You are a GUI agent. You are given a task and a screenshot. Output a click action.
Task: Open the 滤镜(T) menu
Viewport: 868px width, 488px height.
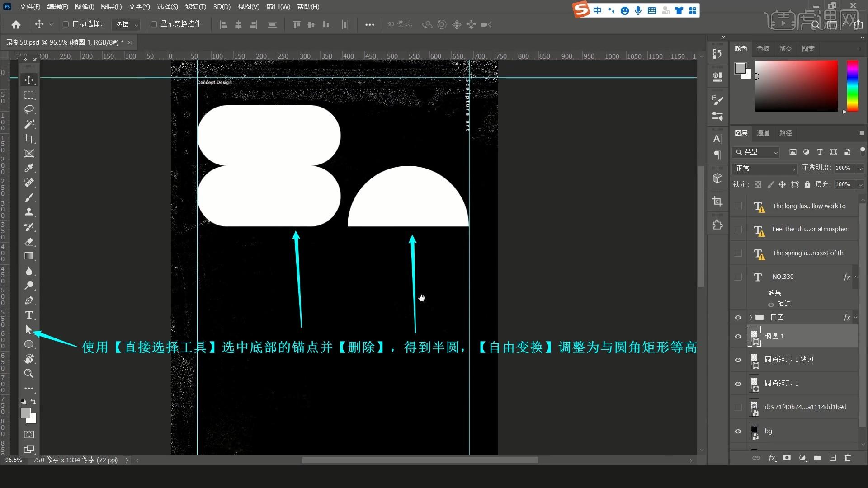point(195,7)
